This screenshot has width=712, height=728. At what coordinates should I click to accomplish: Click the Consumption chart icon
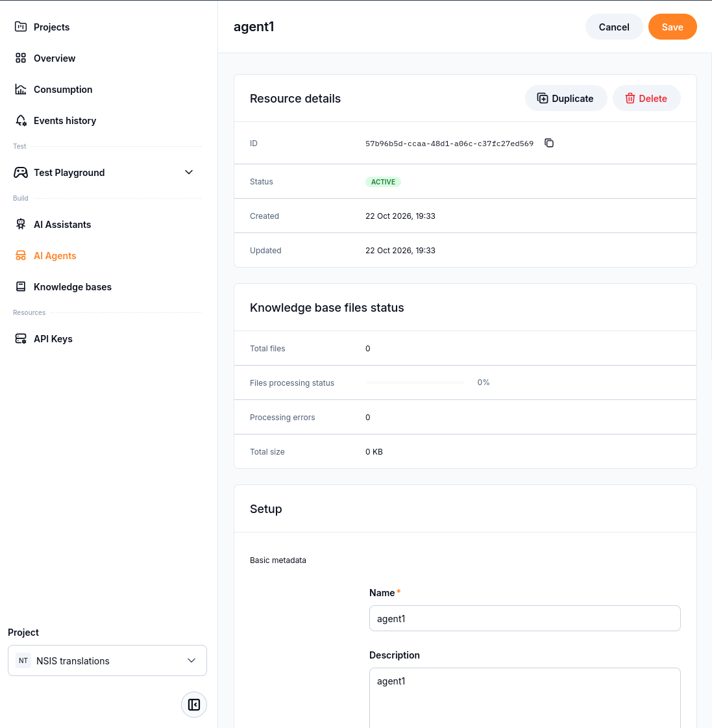20,89
